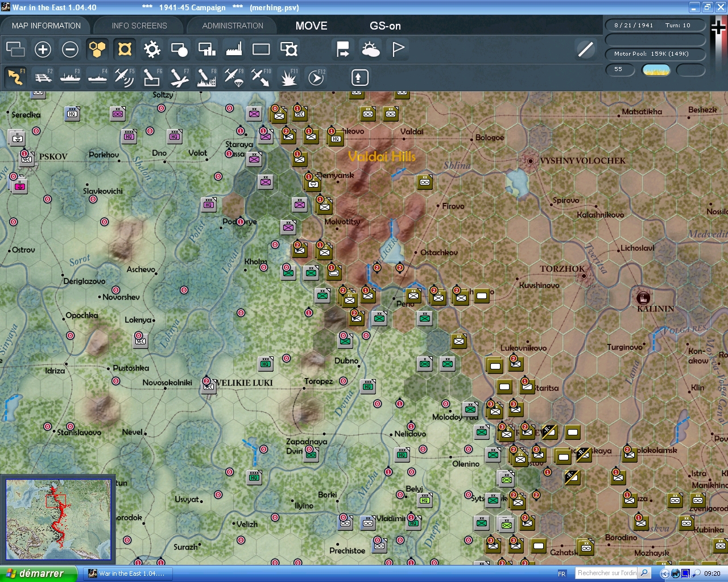Click the clear-weather indicator pill
Image resolution: width=728 pixels, height=582 pixels.
(x=656, y=70)
